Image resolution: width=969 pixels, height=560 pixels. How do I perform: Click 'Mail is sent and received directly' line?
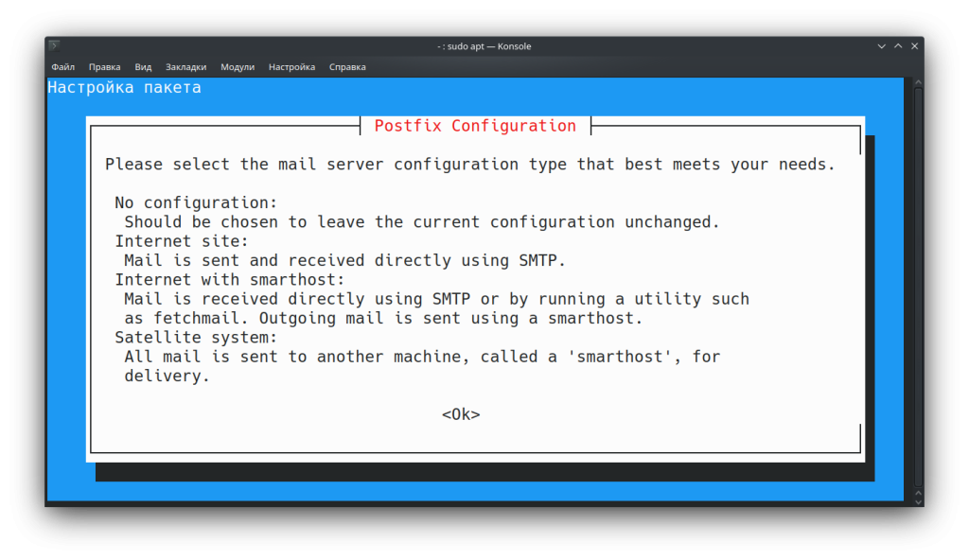tap(344, 260)
